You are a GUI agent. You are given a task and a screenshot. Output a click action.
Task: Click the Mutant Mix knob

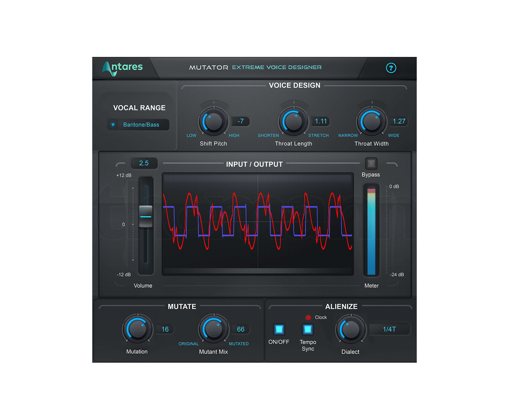[x=213, y=329]
